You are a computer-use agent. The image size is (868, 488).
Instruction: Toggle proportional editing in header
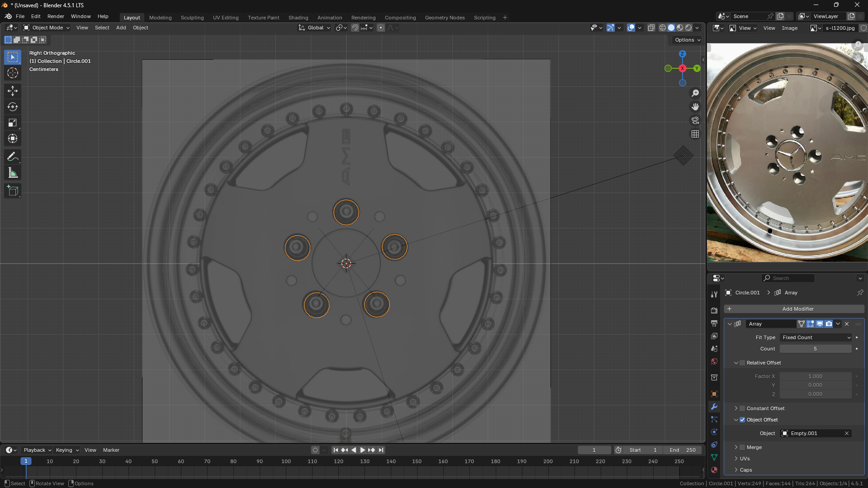(381, 28)
